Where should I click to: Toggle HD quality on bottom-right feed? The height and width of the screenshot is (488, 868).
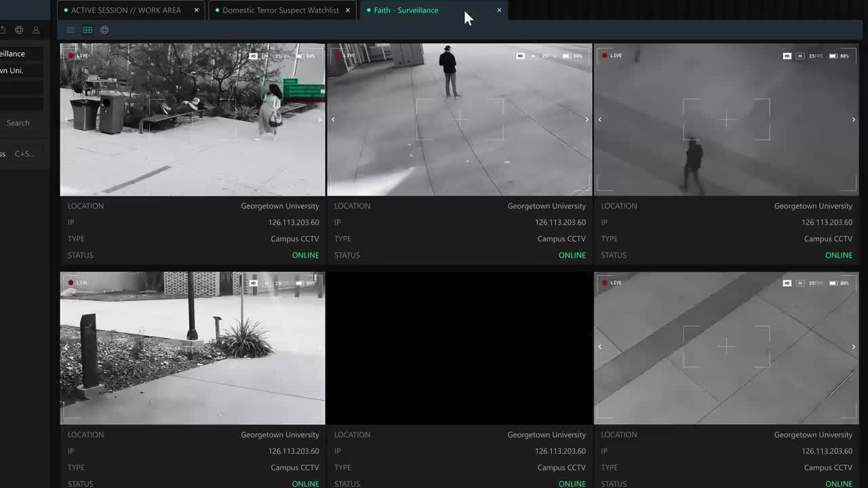787,283
